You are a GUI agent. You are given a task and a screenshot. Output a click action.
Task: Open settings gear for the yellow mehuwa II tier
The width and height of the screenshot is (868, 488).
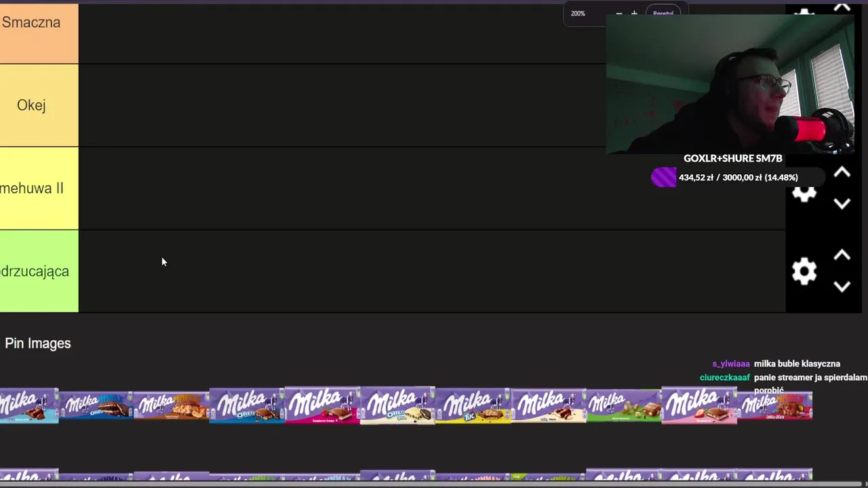pos(804,194)
